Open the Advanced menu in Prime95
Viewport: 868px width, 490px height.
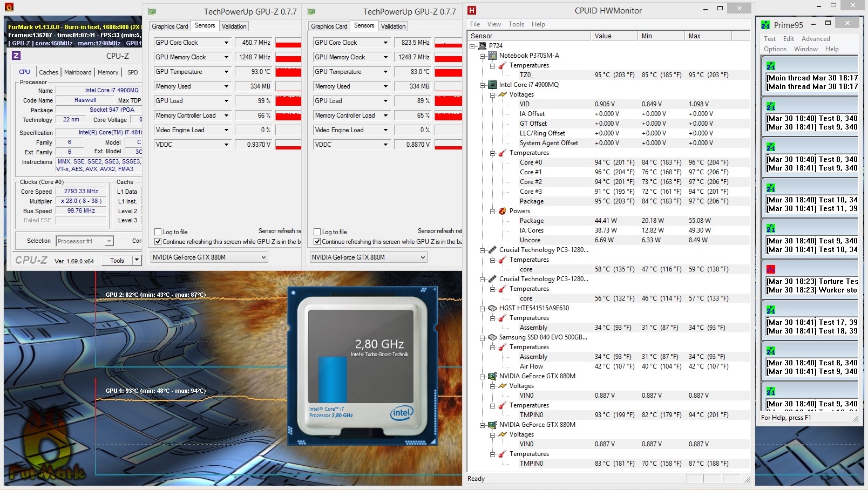point(816,39)
